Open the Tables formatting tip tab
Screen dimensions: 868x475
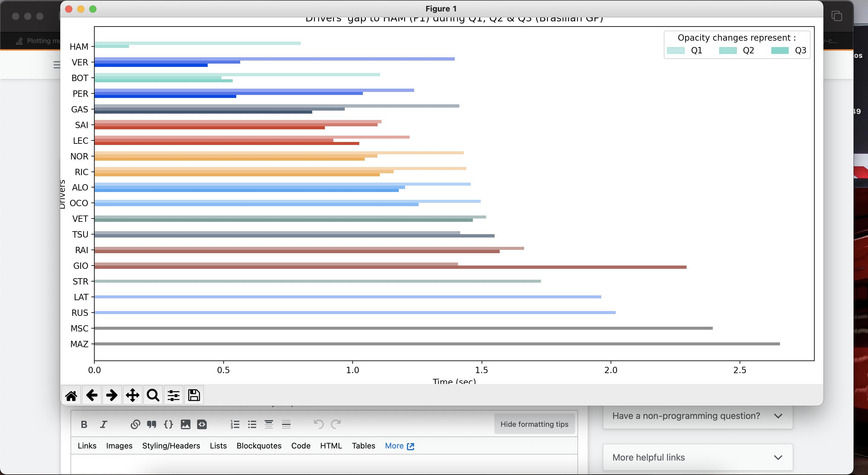pyautogui.click(x=363, y=446)
